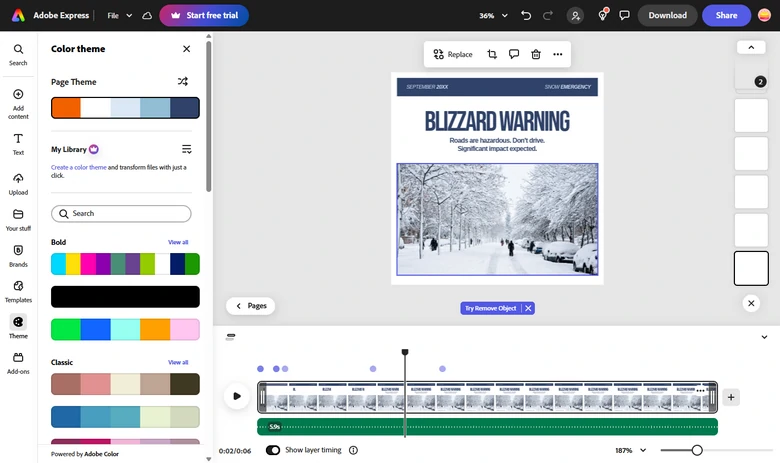Viewport: 780px width, 463px height.
Task: Apply the green-blue-orange-pink Bold theme
Action: [x=125, y=330]
